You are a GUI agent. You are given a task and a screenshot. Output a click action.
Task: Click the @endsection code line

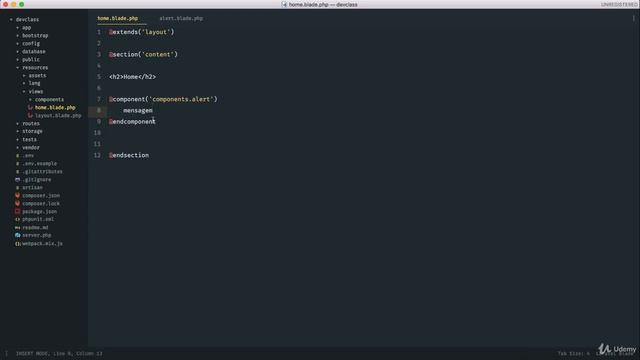pos(129,155)
